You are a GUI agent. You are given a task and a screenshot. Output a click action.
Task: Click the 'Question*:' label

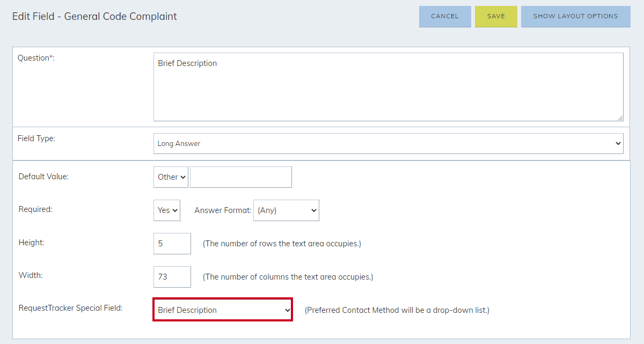coord(36,58)
